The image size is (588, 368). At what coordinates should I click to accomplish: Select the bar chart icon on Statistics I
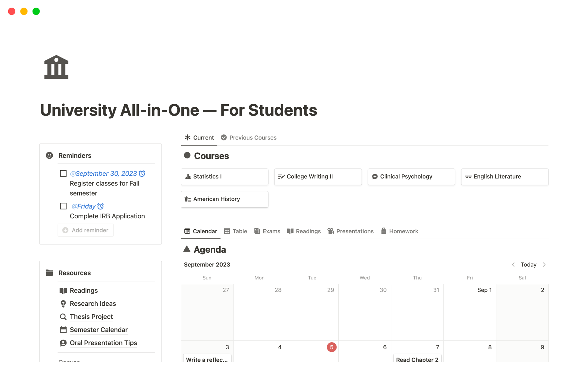coord(188,176)
